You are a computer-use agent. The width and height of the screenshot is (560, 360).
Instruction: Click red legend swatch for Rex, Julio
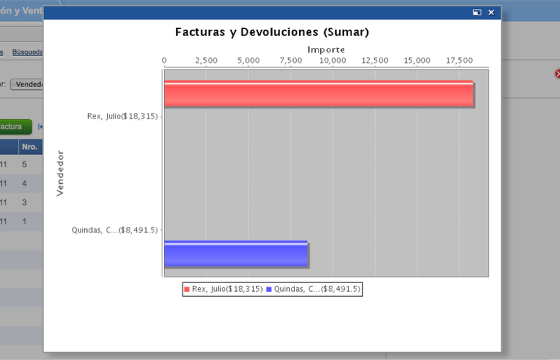click(x=187, y=289)
